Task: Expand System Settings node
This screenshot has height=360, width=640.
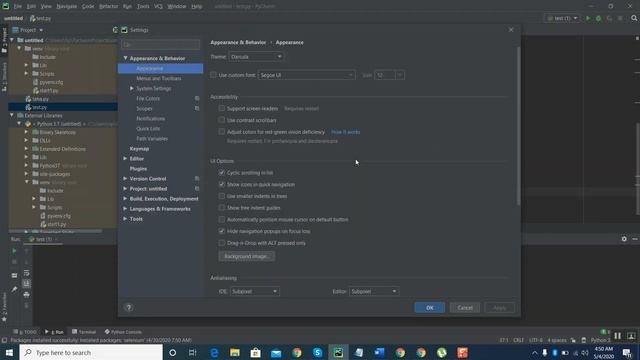Action: (x=132, y=88)
